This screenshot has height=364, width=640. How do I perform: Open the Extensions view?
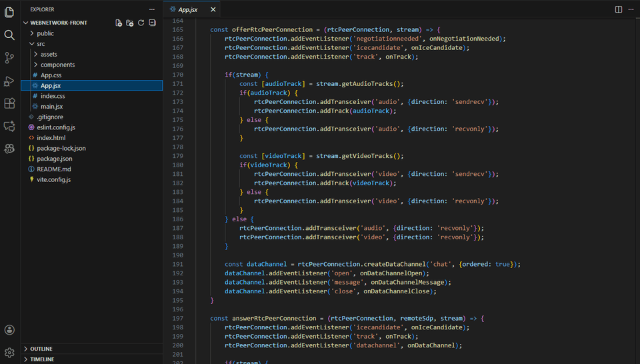pyautogui.click(x=9, y=103)
